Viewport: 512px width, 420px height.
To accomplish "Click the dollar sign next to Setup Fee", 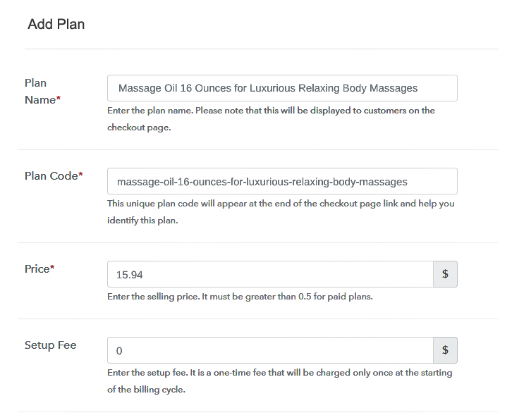I will tap(445, 350).
